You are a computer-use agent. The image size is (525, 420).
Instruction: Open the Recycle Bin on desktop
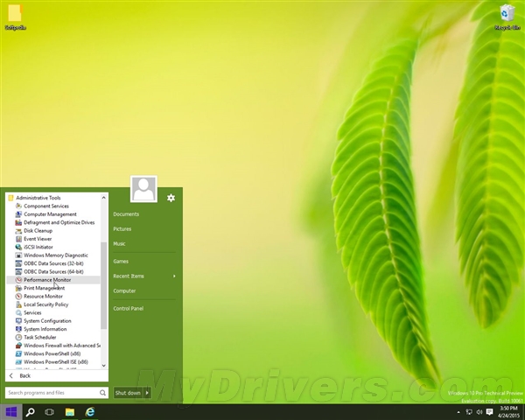pyautogui.click(x=507, y=13)
